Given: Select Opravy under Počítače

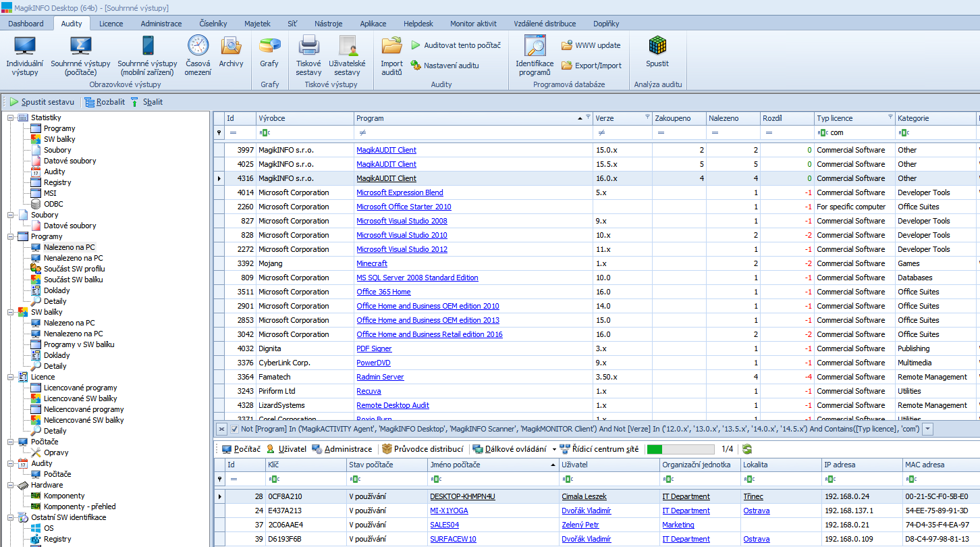Looking at the screenshot, I should tap(56, 452).
